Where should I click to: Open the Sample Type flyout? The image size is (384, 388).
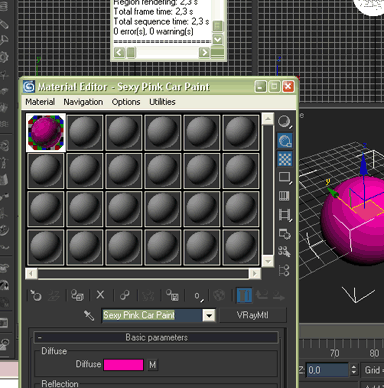click(x=284, y=122)
